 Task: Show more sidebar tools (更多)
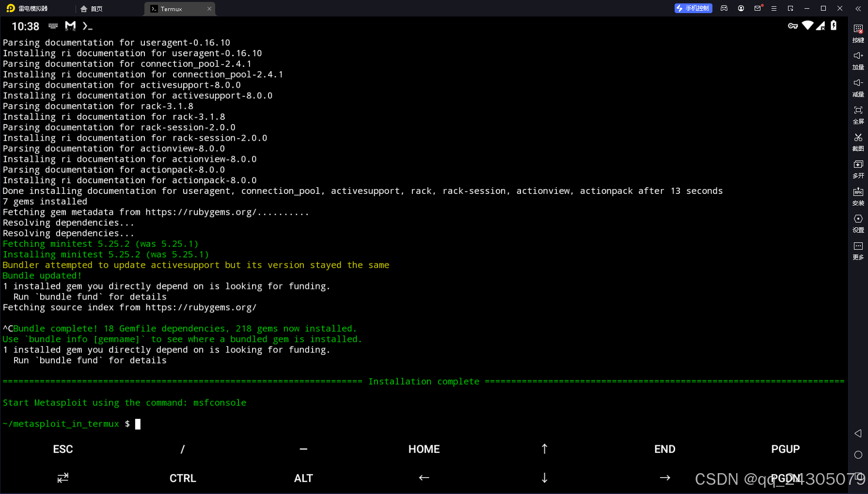[858, 251]
